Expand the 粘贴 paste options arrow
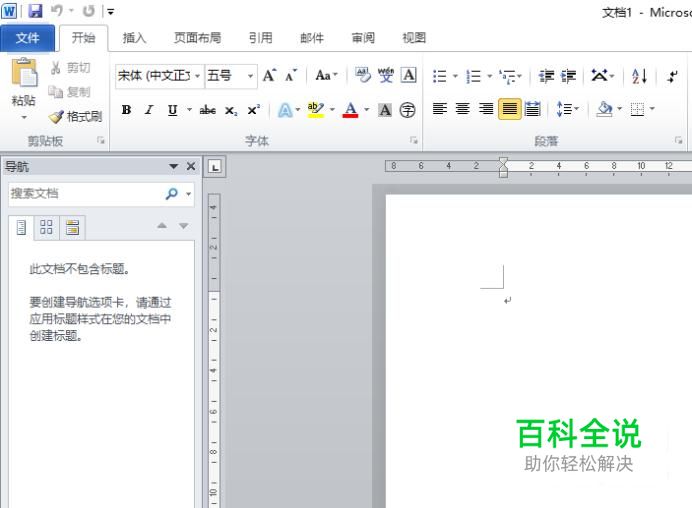692x508 pixels. point(24,117)
